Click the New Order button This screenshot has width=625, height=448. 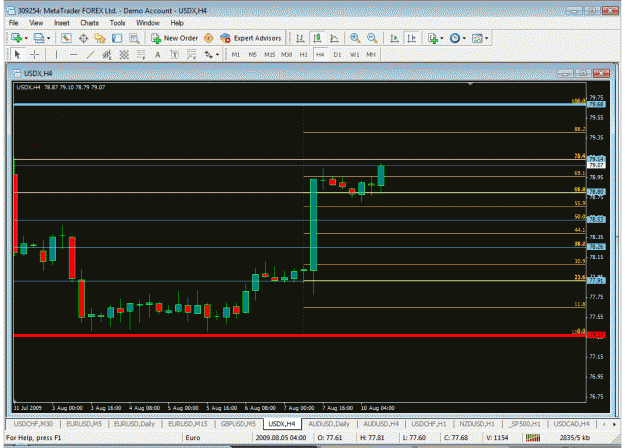pyautogui.click(x=174, y=38)
